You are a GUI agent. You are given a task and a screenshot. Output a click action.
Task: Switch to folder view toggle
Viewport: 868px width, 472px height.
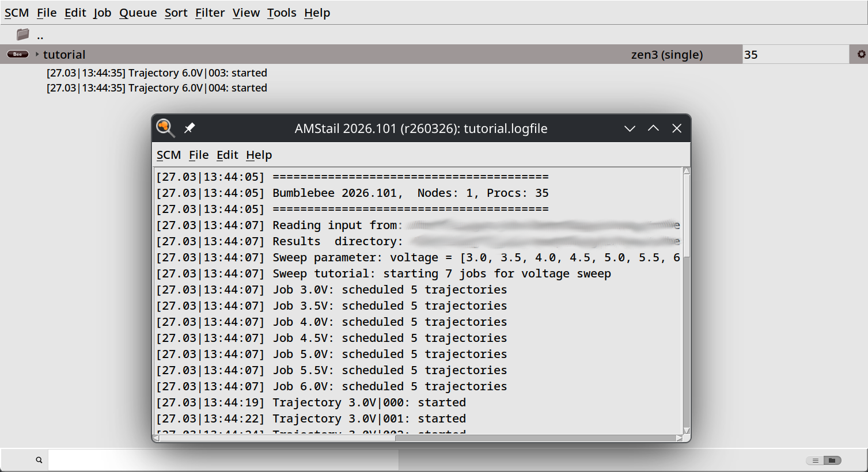(x=832, y=460)
